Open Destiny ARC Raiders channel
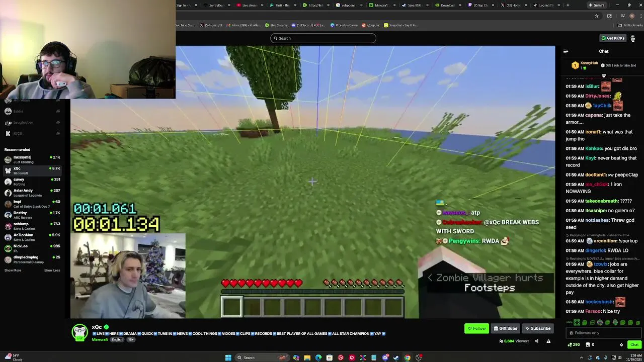This screenshot has height=362, width=644. [32, 215]
